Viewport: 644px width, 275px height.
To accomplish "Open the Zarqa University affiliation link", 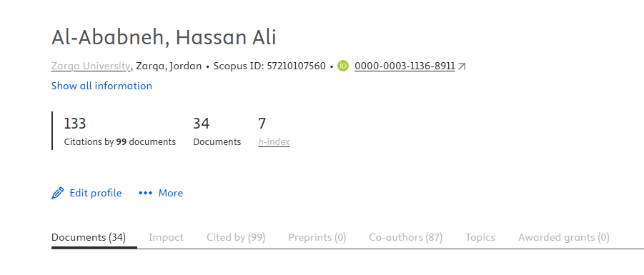I will coord(91,66).
